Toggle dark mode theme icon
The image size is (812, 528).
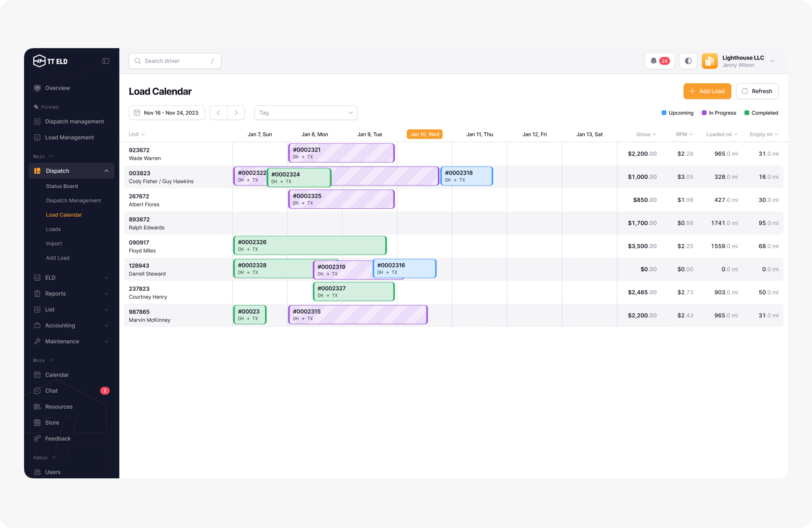point(688,61)
